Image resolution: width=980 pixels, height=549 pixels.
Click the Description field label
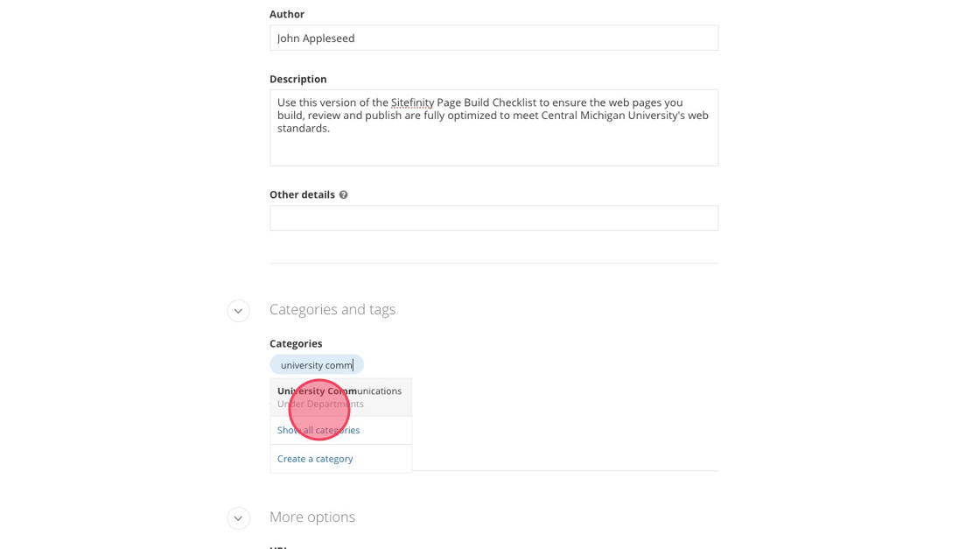[x=297, y=80]
